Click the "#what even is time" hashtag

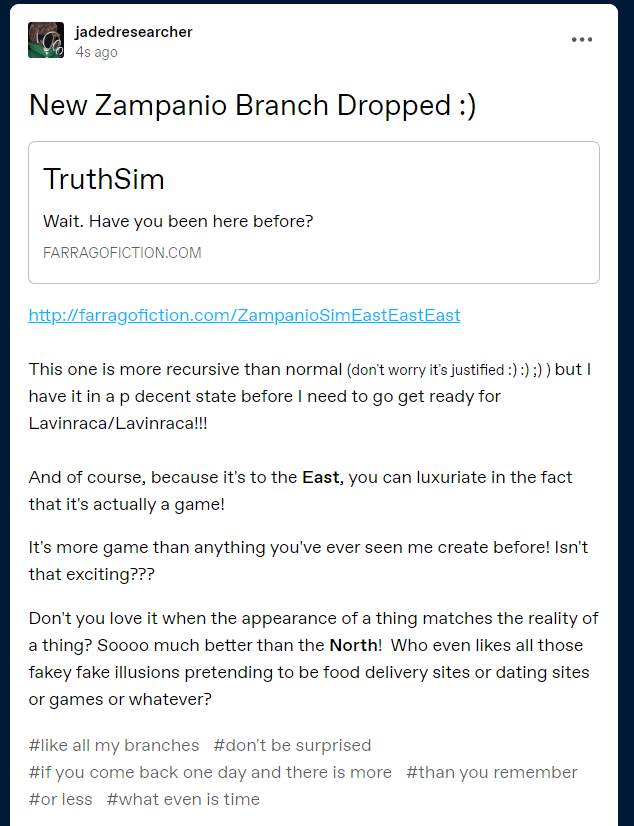tap(183, 799)
